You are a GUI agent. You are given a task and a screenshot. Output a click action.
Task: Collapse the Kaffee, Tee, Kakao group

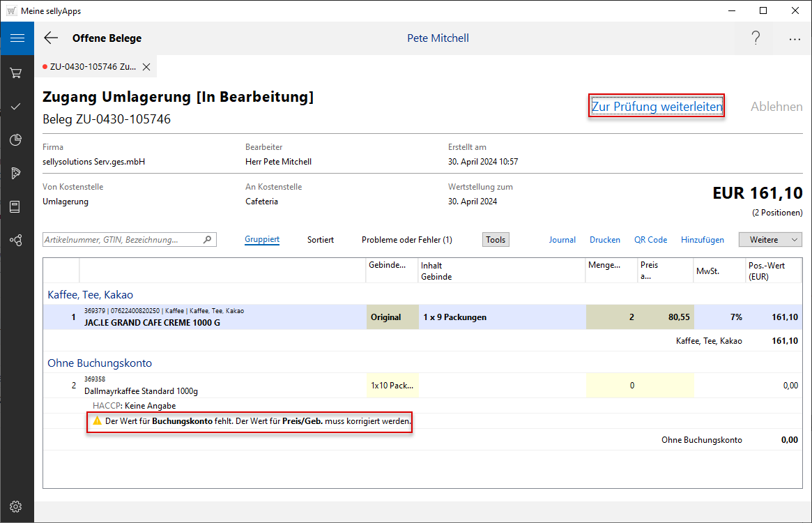coord(90,295)
